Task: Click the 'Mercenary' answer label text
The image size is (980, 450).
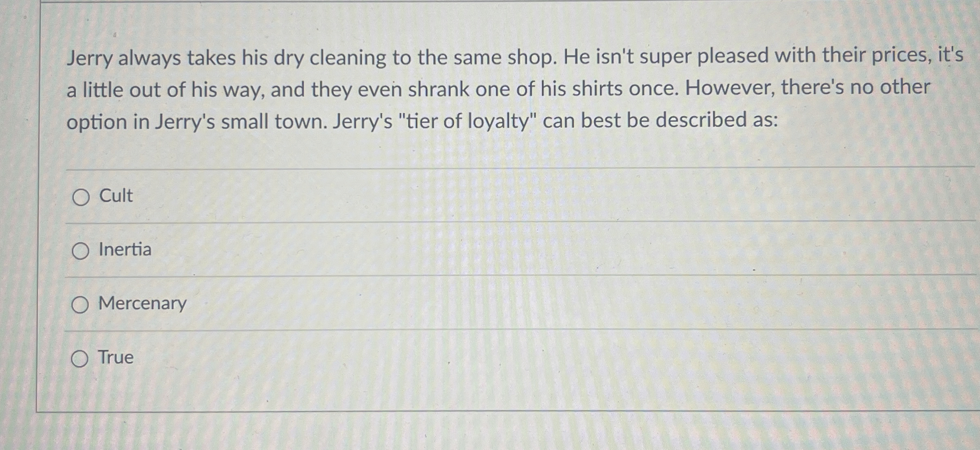Action: pyautogui.click(x=143, y=304)
